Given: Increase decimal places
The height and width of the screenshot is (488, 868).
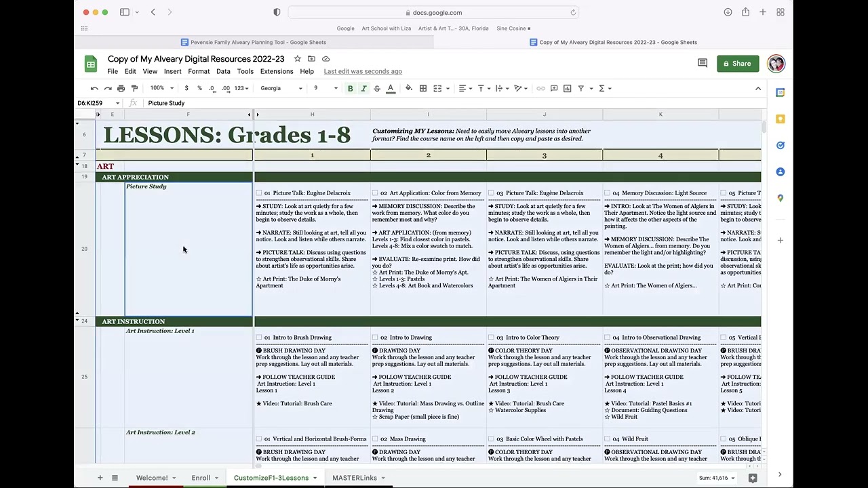Looking at the screenshot, I should 226,88.
